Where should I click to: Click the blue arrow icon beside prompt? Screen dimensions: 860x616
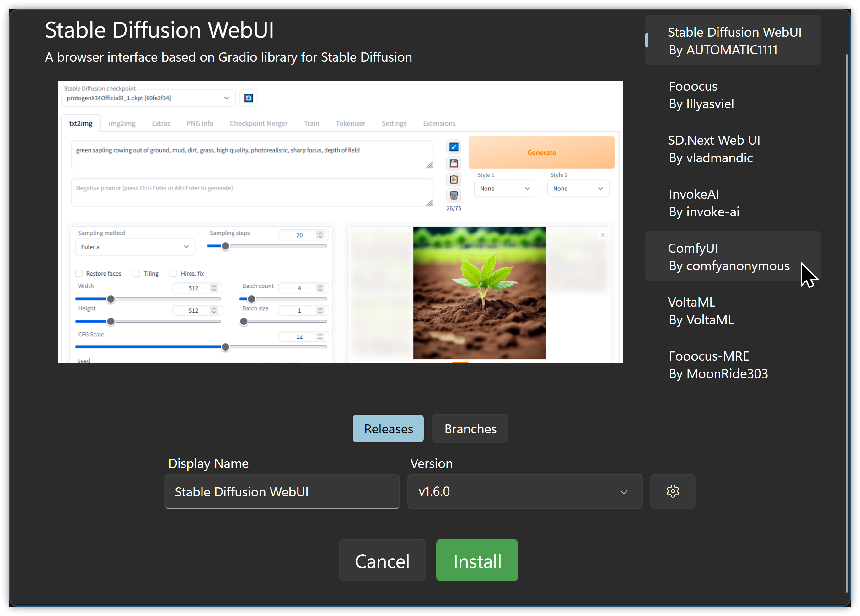tap(454, 147)
